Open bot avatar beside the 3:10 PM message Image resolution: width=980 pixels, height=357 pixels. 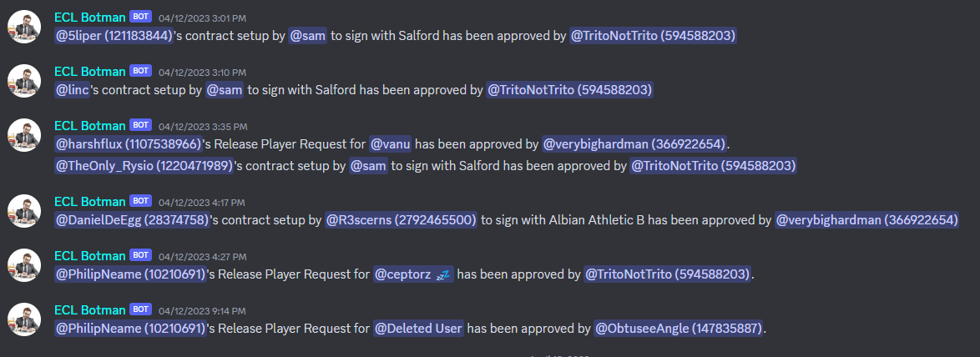pos(24,81)
